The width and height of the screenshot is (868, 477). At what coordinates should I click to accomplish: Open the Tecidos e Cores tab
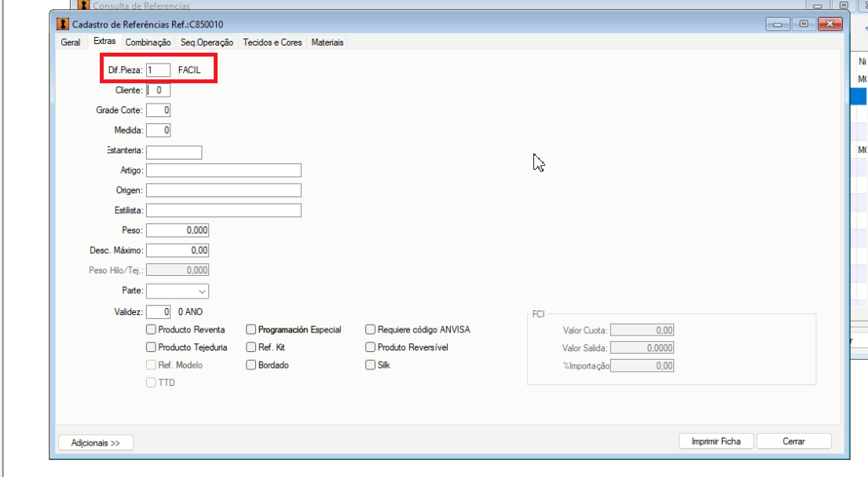[x=273, y=42]
